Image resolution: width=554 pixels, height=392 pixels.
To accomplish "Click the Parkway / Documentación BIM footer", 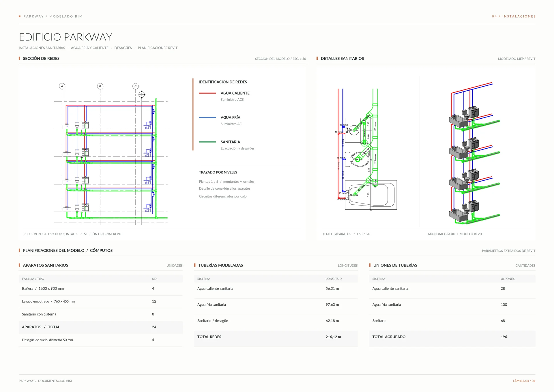I will click(x=45, y=381).
